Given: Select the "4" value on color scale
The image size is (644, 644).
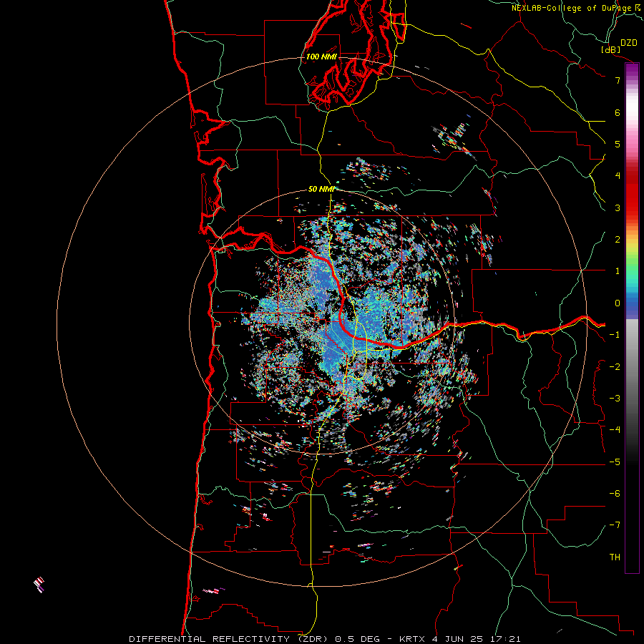Looking at the screenshot, I should [x=618, y=176].
